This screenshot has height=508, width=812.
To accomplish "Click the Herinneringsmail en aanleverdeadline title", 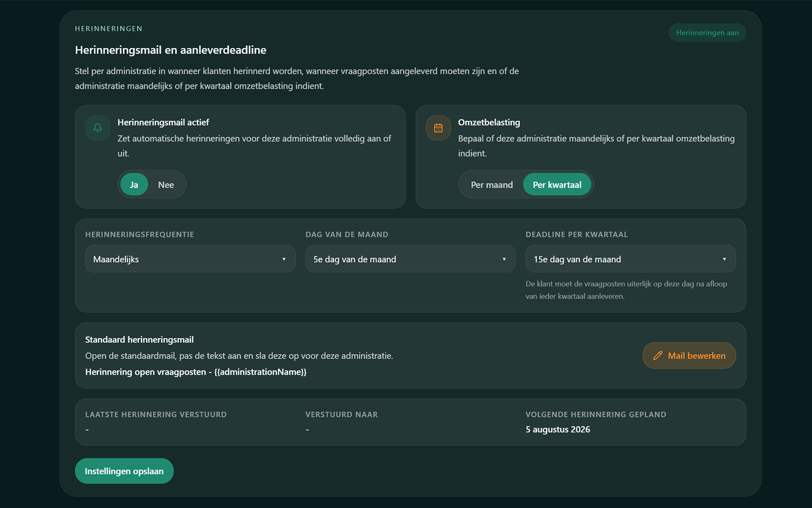I will (171, 50).
